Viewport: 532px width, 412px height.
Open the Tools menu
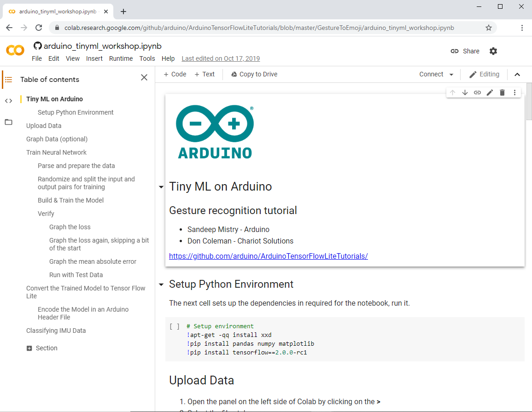[147, 58]
